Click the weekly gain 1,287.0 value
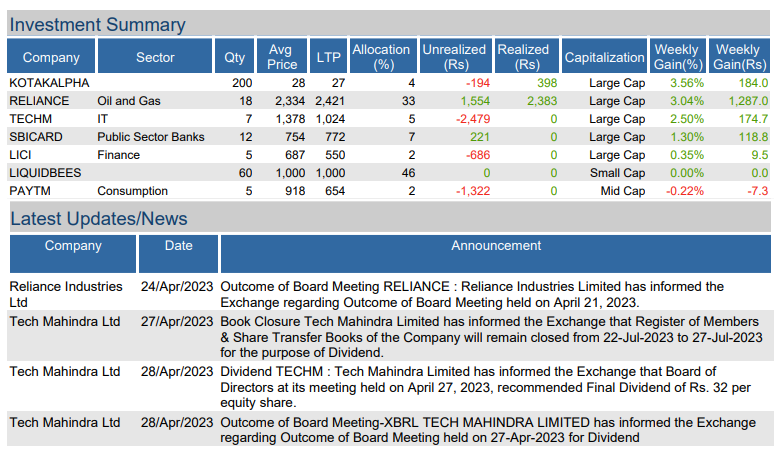Viewport: 781px width, 464px height. pos(748,101)
